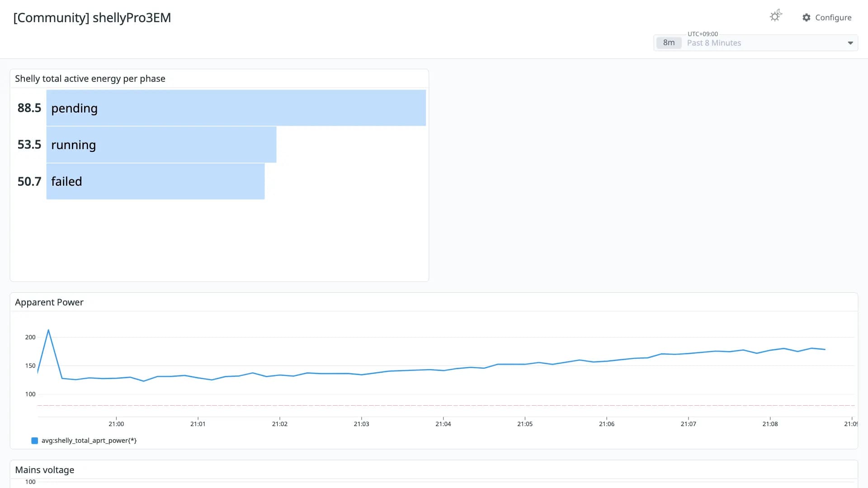Toggle the light/dark theme icon
Screen dimensions: 868x488
point(776,16)
